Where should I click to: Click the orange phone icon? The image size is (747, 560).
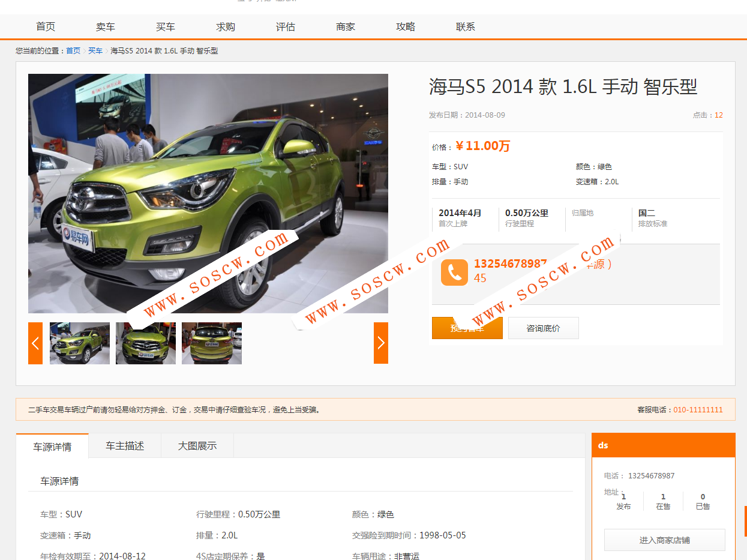(x=454, y=272)
